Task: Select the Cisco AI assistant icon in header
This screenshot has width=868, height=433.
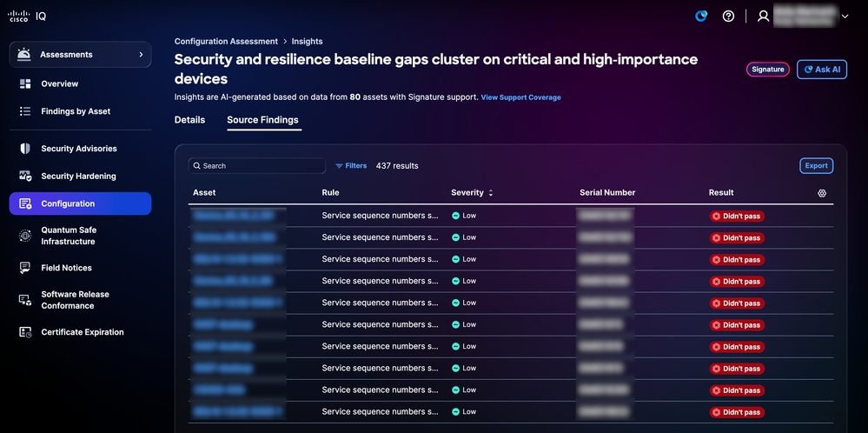Action: 701,16
